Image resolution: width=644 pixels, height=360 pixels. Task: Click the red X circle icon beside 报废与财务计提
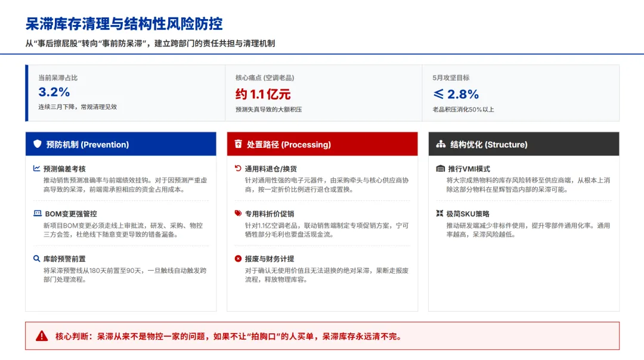pos(238,259)
